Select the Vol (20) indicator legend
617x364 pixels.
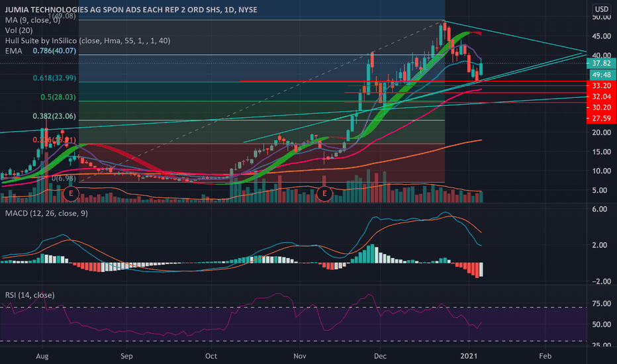[19, 30]
